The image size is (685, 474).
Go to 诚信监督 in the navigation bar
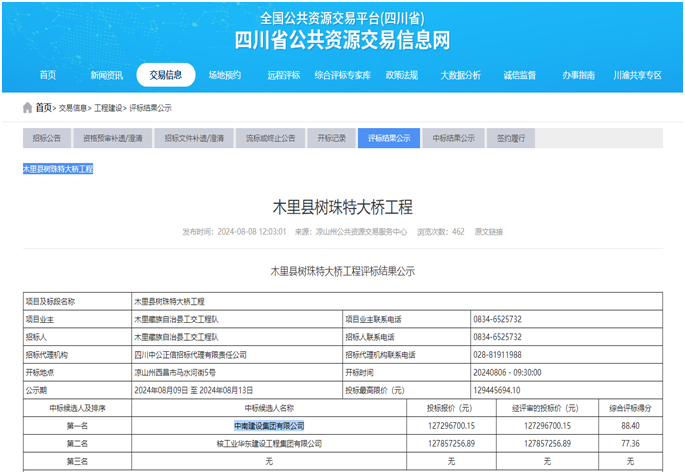pos(519,75)
